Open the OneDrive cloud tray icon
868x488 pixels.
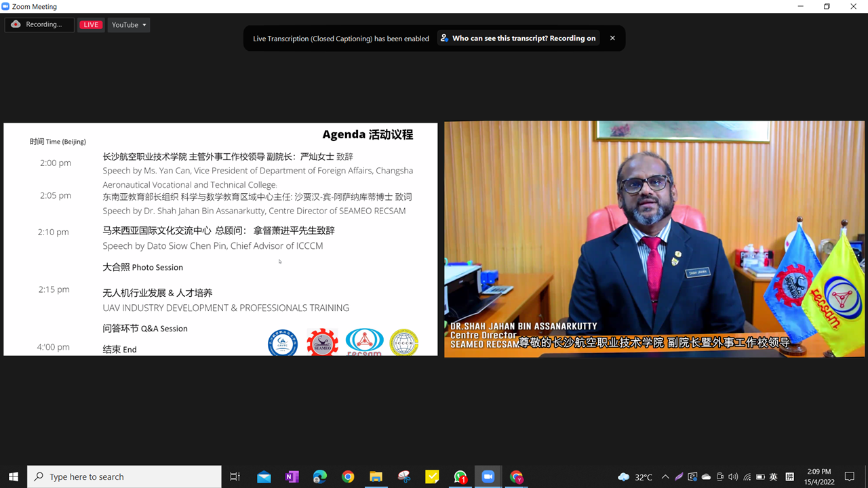(706, 477)
